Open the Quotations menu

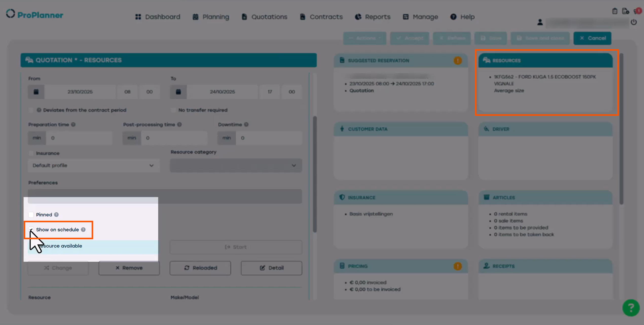tap(264, 17)
